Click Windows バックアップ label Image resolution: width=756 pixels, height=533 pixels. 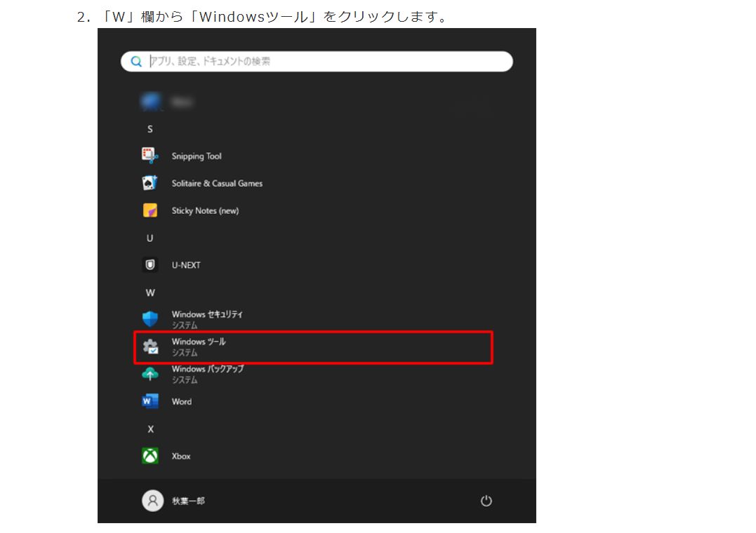tap(208, 369)
